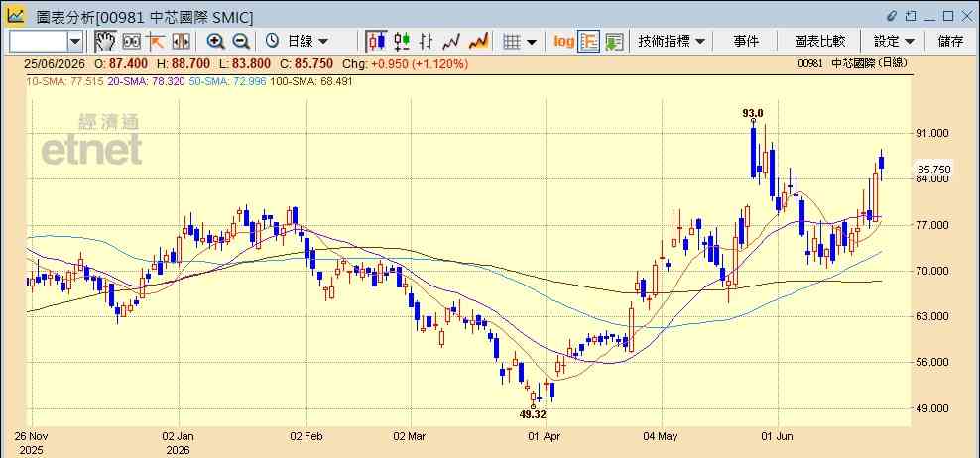This screenshot has height=458, width=980.
Task: Click the 25/06/2026 date text
Action: [55, 63]
